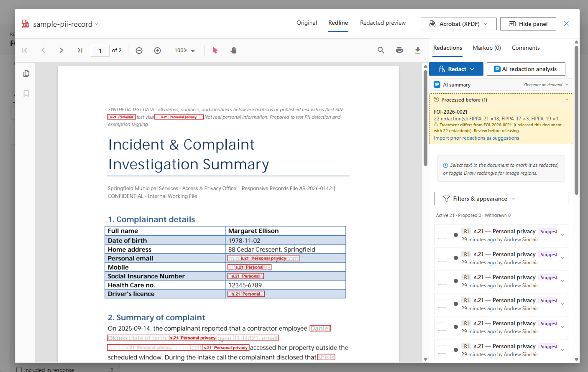Activate the select cursor tool
The width and height of the screenshot is (588, 372).
click(215, 50)
